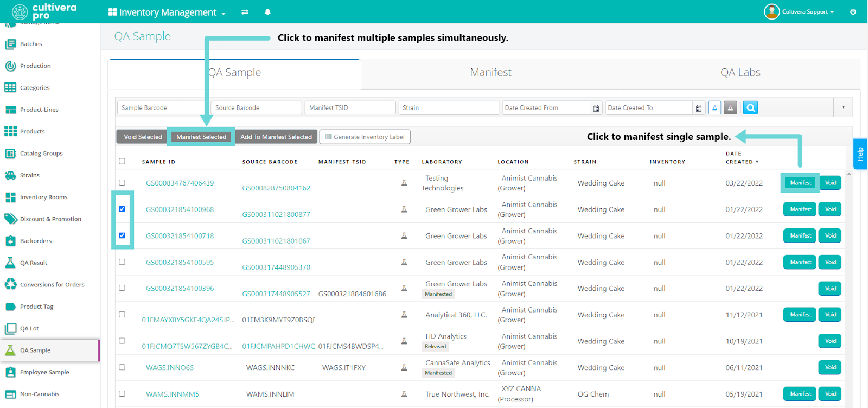Manifest sample WAMS.INNMM5
The height and width of the screenshot is (408, 868).
pyautogui.click(x=800, y=394)
